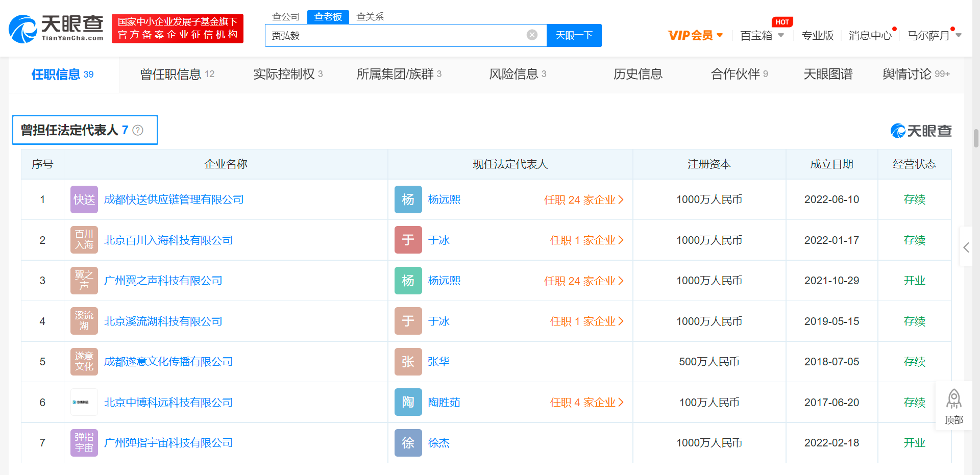
Task: Expand 任职 1 家企业 in 北京溪流湖 row
Action: pyautogui.click(x=587, y=321)
